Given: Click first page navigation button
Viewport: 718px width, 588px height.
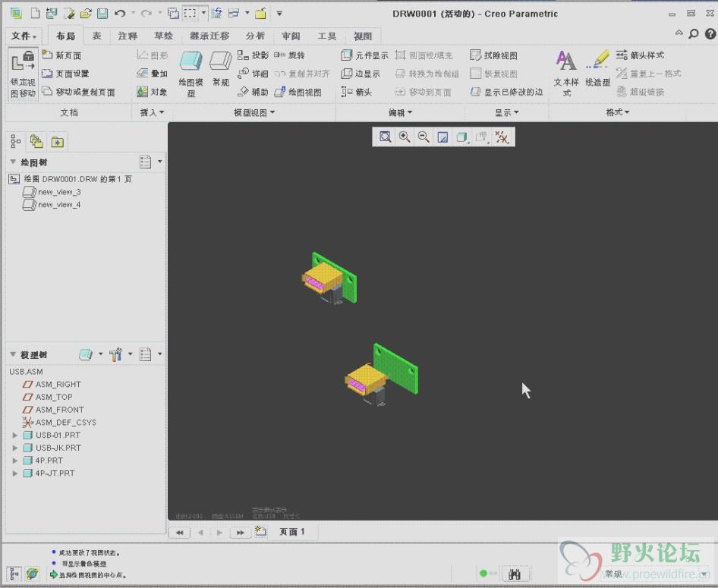Looking at the screenshot, I should point(179,533).
